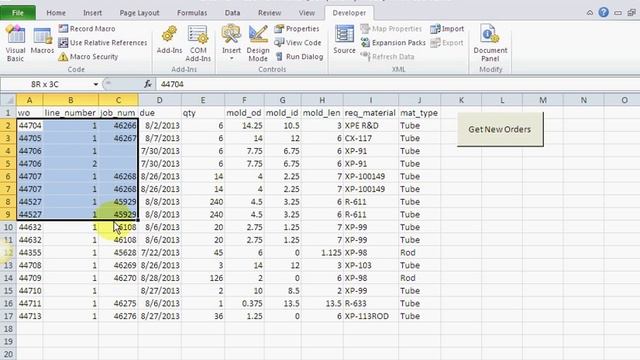
Task: Click the Name Box field
Action: pos(46,84)
